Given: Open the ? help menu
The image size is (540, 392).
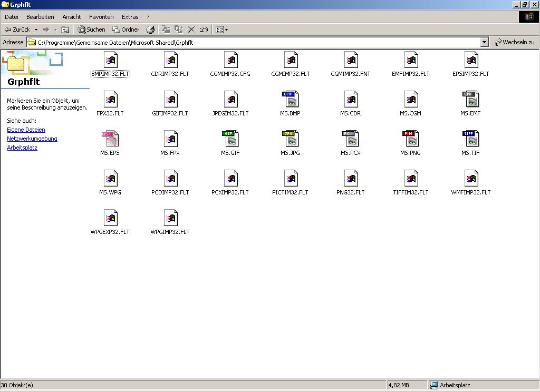Looking at the screenshot, I should coord(148,17).
